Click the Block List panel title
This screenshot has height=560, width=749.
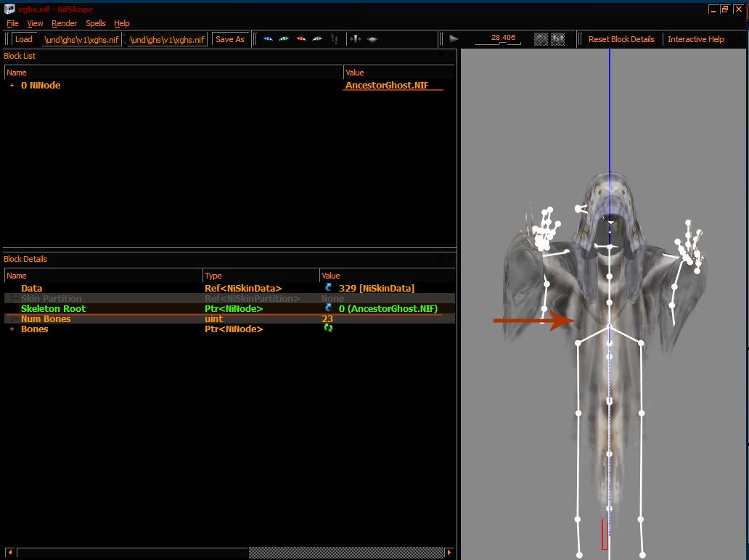tap(20, 56)
